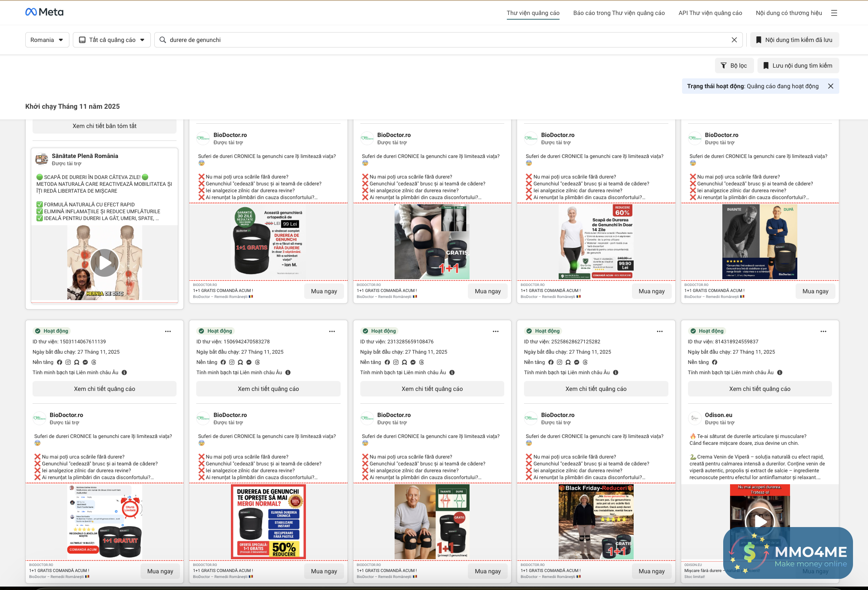
Task: Open Black Friday-Reduceri ad image thumbnail
Action: pyautogui.click(x=596, y=521)
